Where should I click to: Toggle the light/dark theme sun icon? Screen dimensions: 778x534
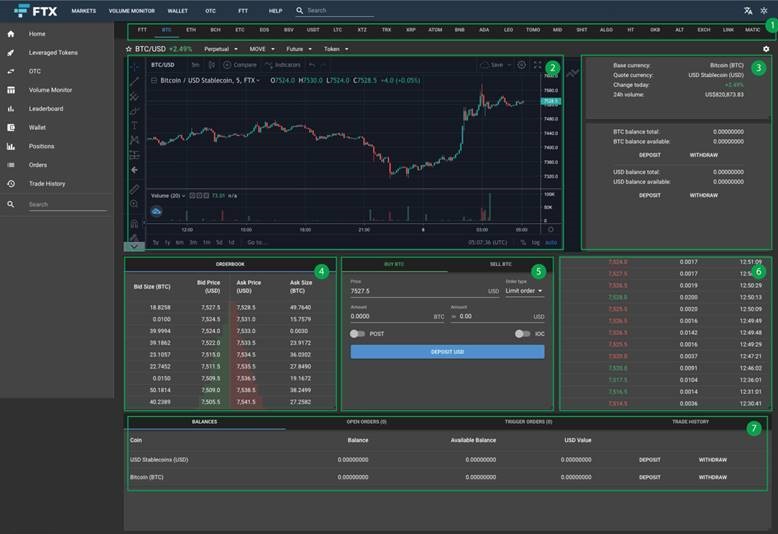[764, 10]
